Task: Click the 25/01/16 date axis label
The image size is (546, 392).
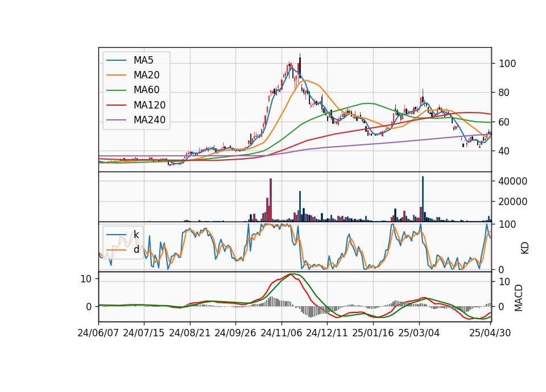Action: 373,333
